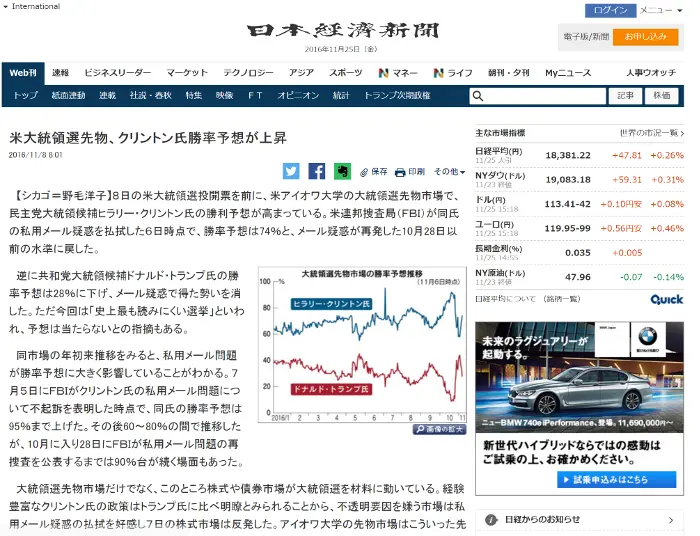Save article with the 保存 clip icon
Image resolution: width=700 pixels, height=536 pixels.
click(374, 172)
